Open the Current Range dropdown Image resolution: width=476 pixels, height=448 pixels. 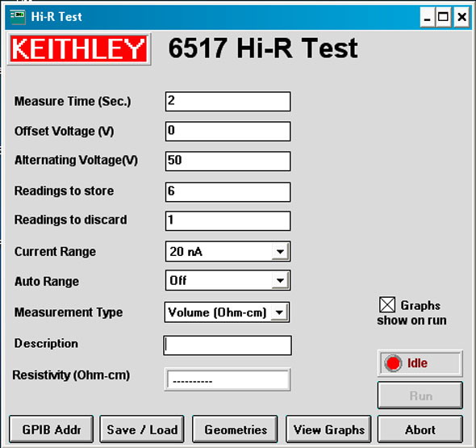click(x=280, y=252)
